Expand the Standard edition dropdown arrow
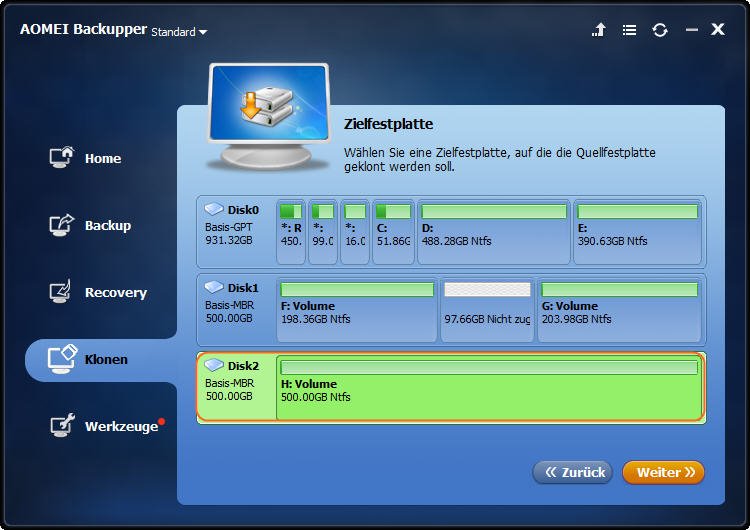 [203, 33]
